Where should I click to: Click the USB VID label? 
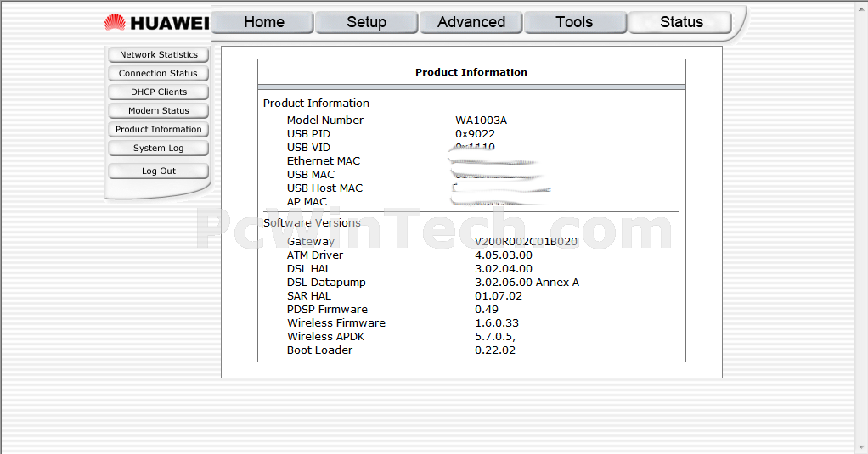[x=308, y=147]
